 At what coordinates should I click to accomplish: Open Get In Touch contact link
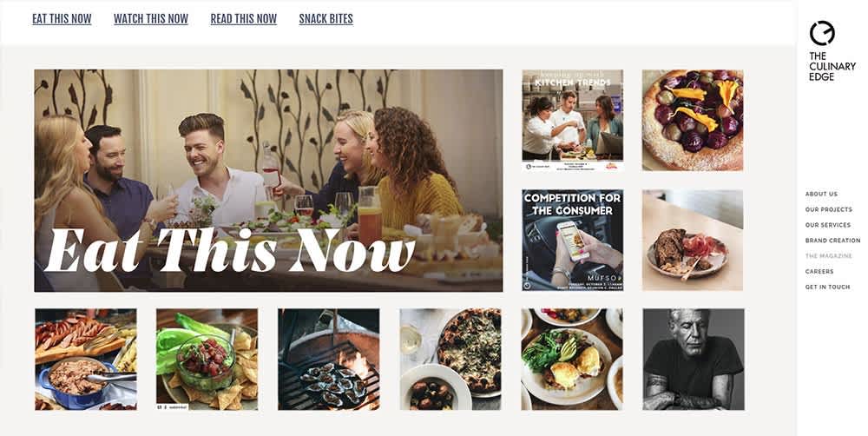point(827,287)
